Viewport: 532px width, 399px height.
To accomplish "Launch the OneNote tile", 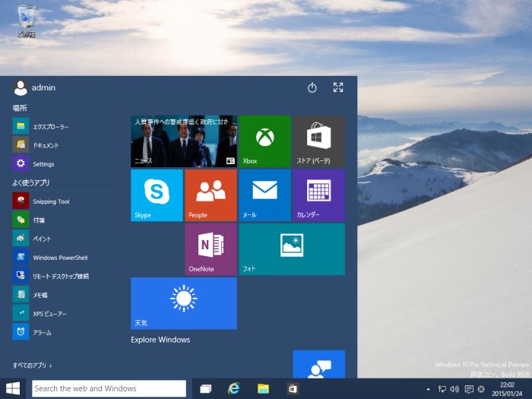I will click(211, 249).
